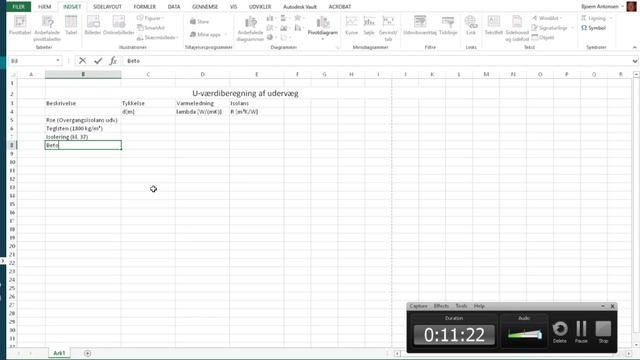Select the Tykkelse header cell
The image size is (640, 360).
(148, 103)
